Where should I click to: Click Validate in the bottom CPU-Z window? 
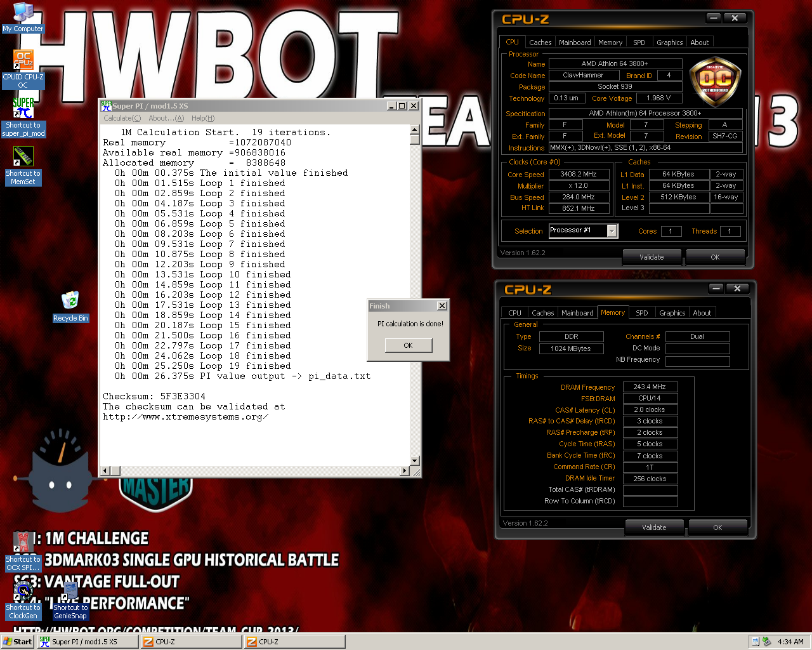654,527
